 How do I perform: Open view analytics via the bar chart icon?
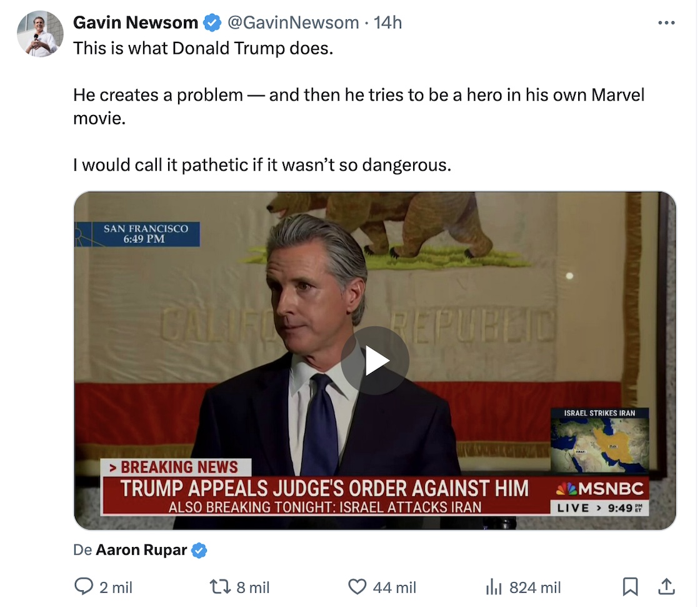pos(494,587)
